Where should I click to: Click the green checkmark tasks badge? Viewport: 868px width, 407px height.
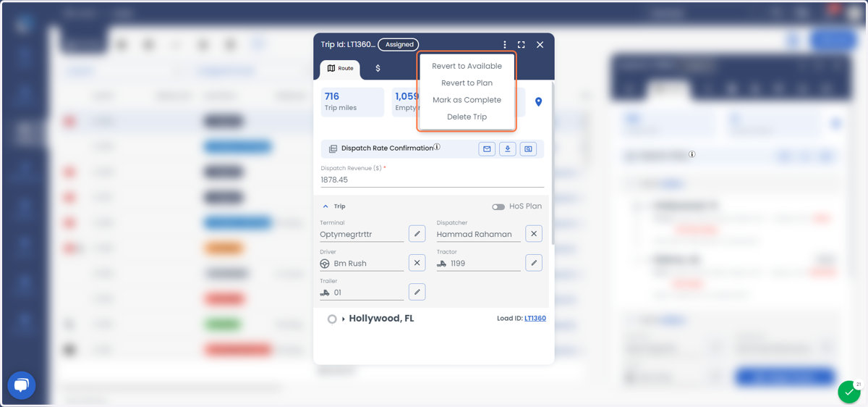849,392
